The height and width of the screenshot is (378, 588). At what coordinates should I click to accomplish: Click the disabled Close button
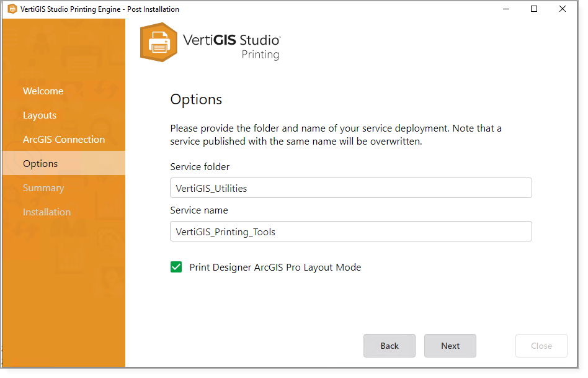coord(541,346)
